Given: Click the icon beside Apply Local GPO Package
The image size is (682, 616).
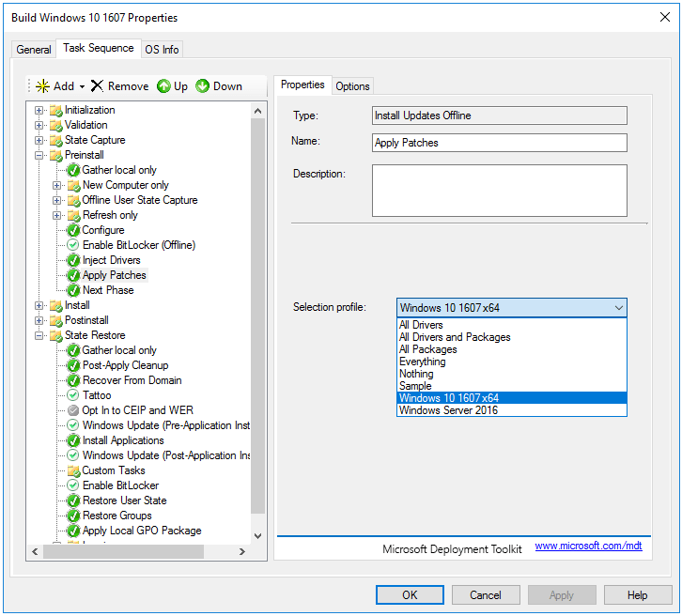Looking at the screenshot, I should tap(73, 531).
